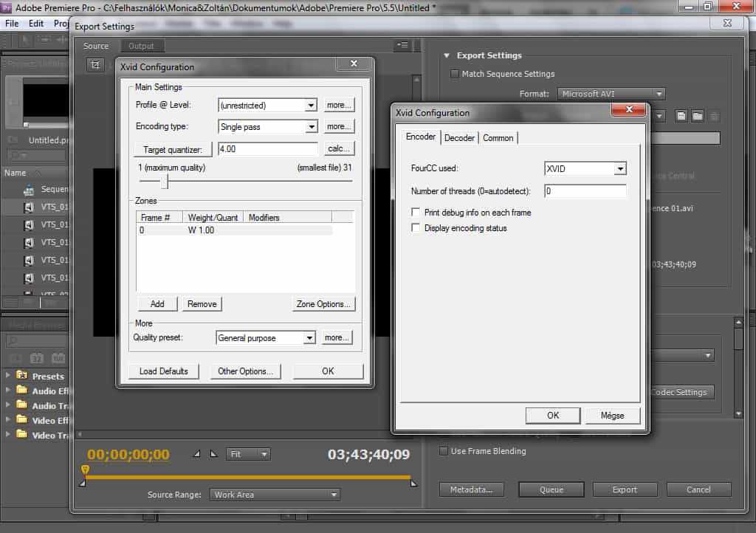Select the Sequence item icon in Project panel
The image size is (756, 533).
[28, 190]
